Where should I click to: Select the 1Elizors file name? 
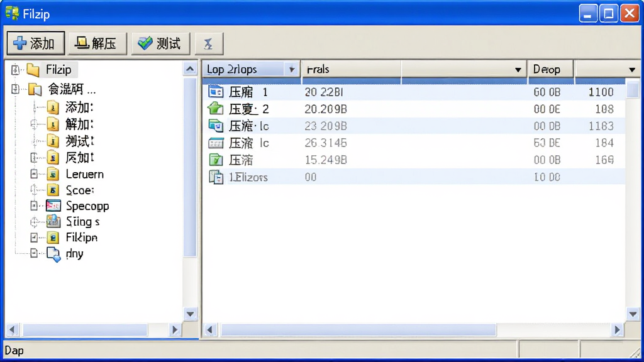[248, 177]
